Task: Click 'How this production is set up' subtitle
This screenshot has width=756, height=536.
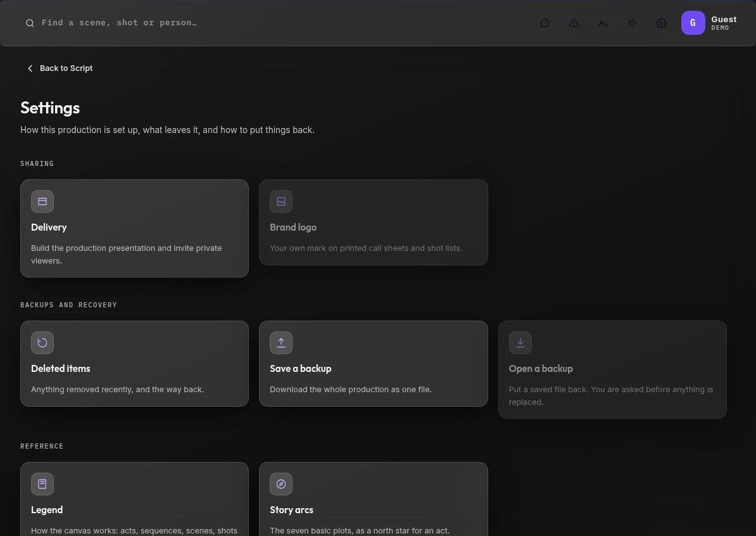Action: click(167, 130)
